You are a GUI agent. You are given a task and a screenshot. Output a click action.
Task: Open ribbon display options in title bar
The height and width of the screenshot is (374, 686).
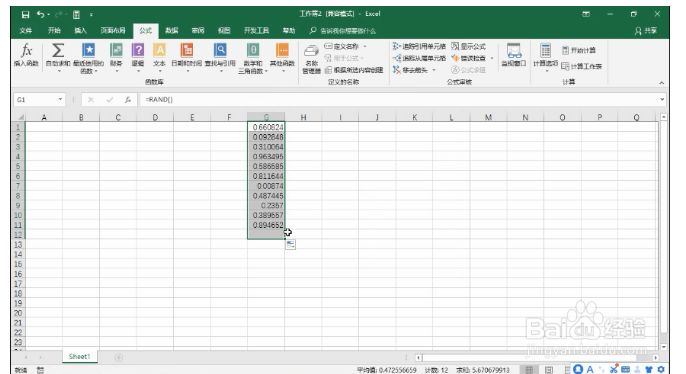[586, 14]
